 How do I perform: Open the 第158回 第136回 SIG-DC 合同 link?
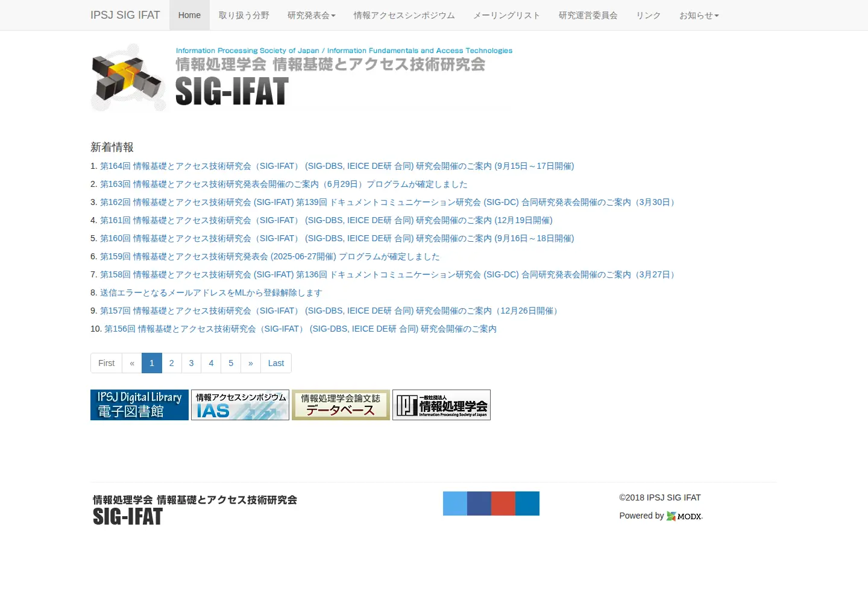[389, 274]
